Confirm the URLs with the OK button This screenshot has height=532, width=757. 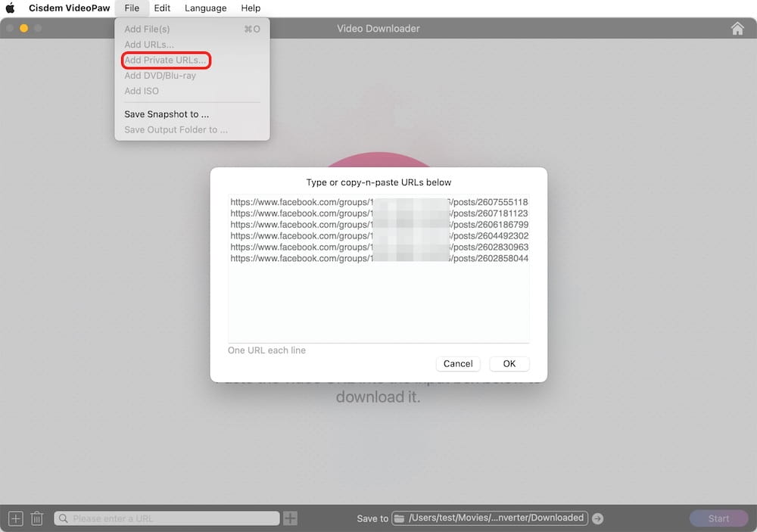click(x=509, y=363)
